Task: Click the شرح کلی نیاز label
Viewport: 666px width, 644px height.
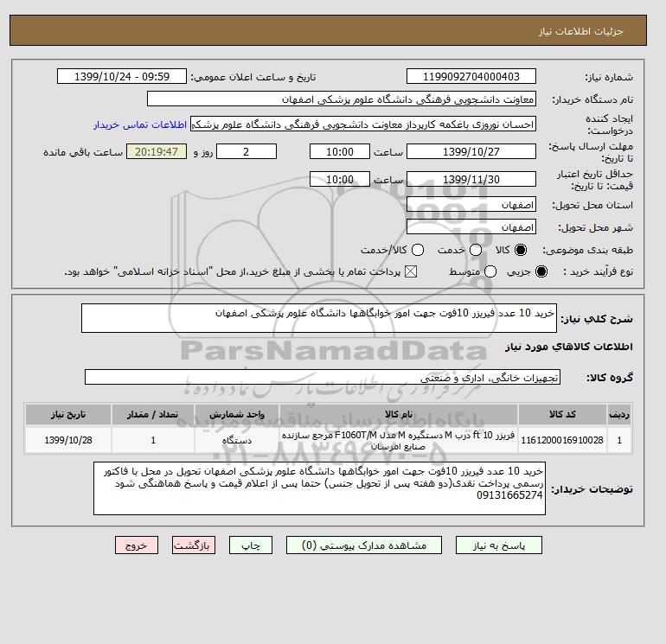Action: 597,319
